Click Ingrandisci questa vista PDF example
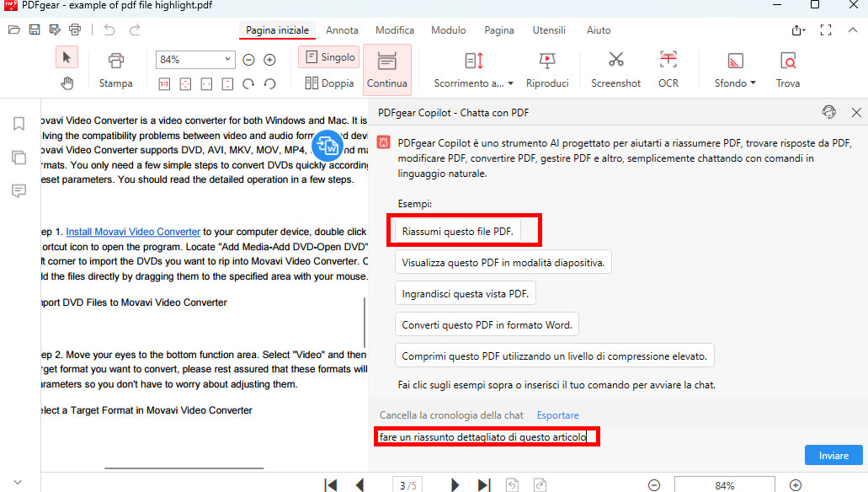Screen dimensions: 868x492 465,294
